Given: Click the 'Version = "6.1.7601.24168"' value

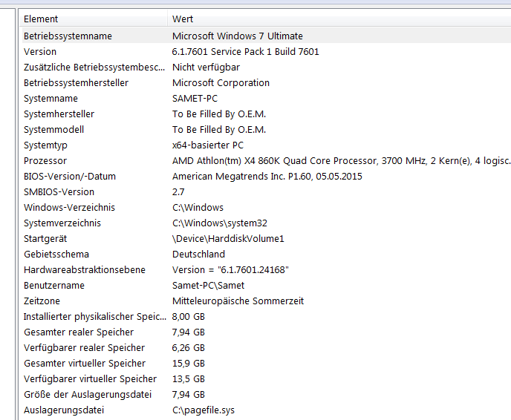Looking at the screenshot, I should (x=230, y=270).
